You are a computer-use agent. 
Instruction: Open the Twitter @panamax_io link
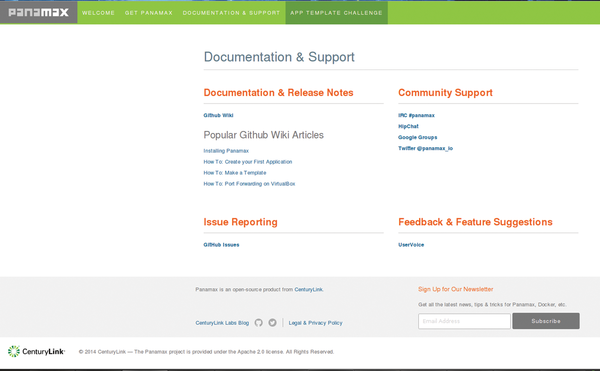[426, 148]
